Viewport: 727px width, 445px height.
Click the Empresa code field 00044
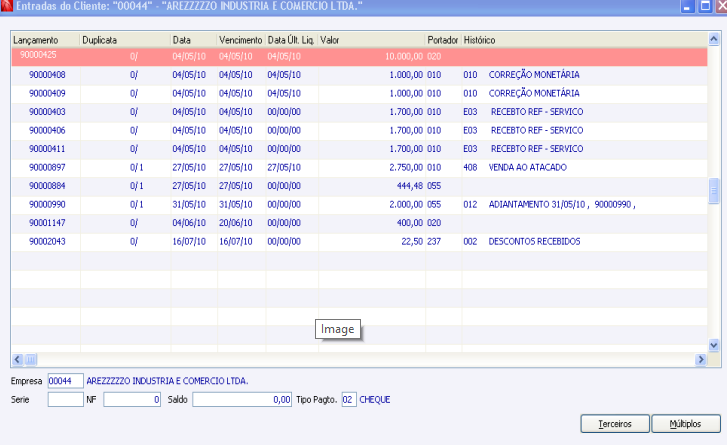click(x=65, y=381)
